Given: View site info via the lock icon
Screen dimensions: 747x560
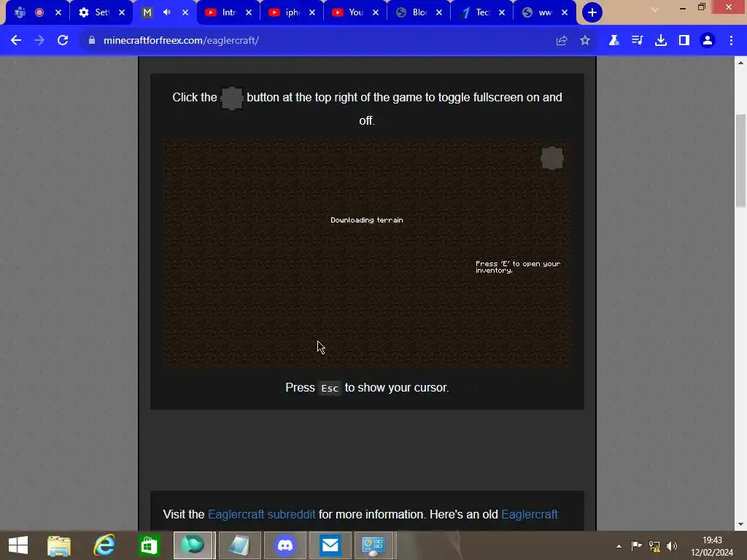Looking at the screenshot, I should click(92, 41).
